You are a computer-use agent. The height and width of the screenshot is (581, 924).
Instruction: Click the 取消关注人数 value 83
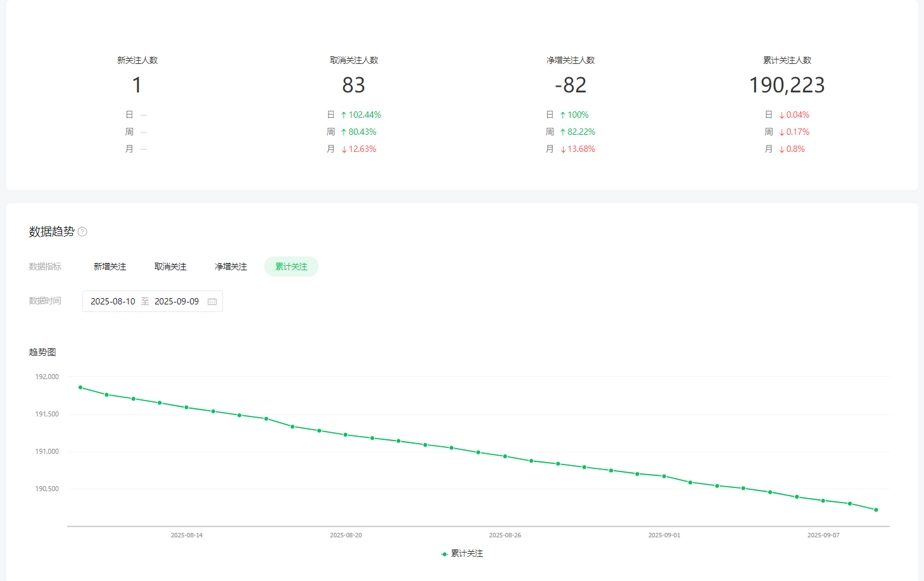pos(353,85)
